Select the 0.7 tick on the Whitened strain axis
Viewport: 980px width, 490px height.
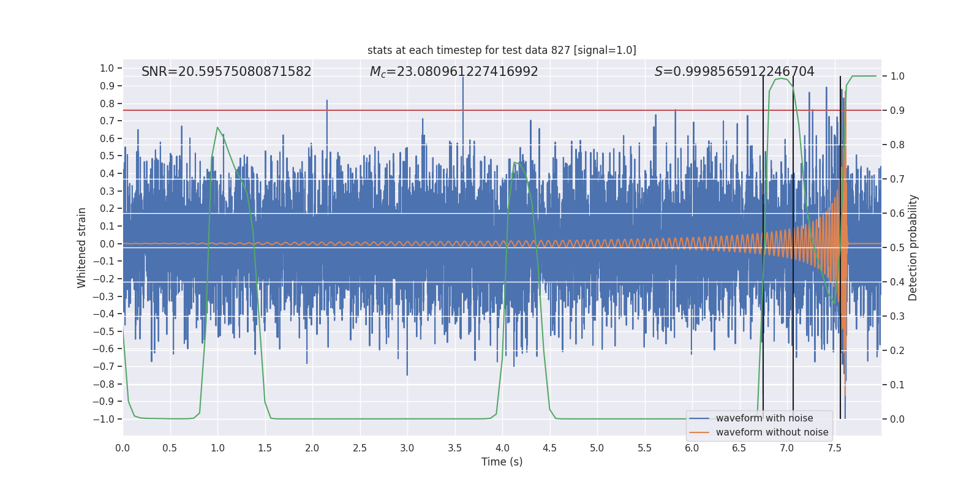coord(107,121)
